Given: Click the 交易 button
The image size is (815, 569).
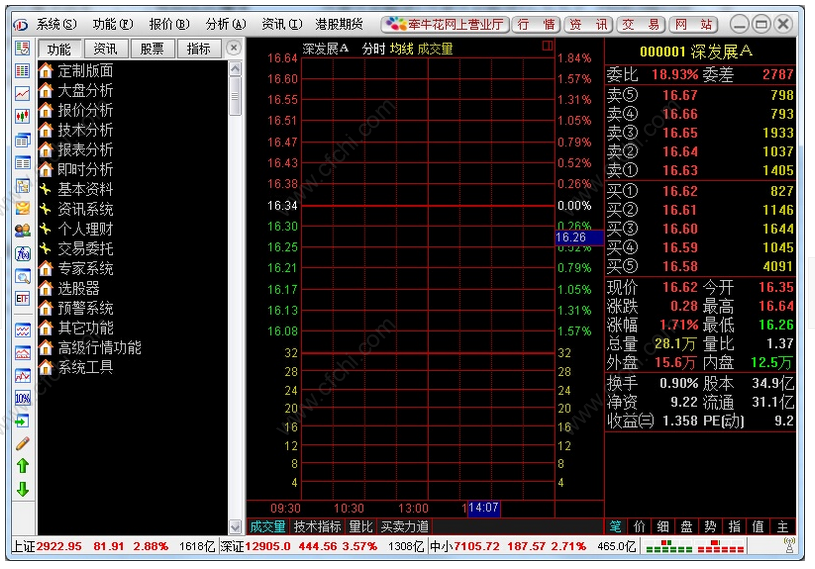Looking at the screenshot, I should (x=641, y=24).
